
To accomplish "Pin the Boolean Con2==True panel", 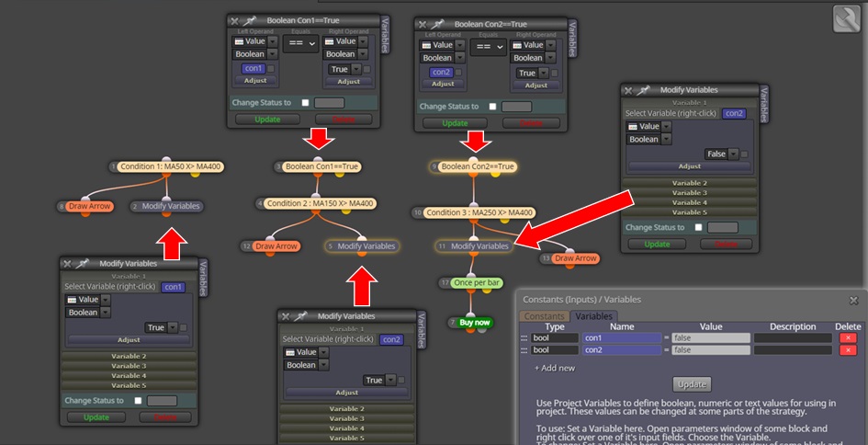I will coord(438,25).
